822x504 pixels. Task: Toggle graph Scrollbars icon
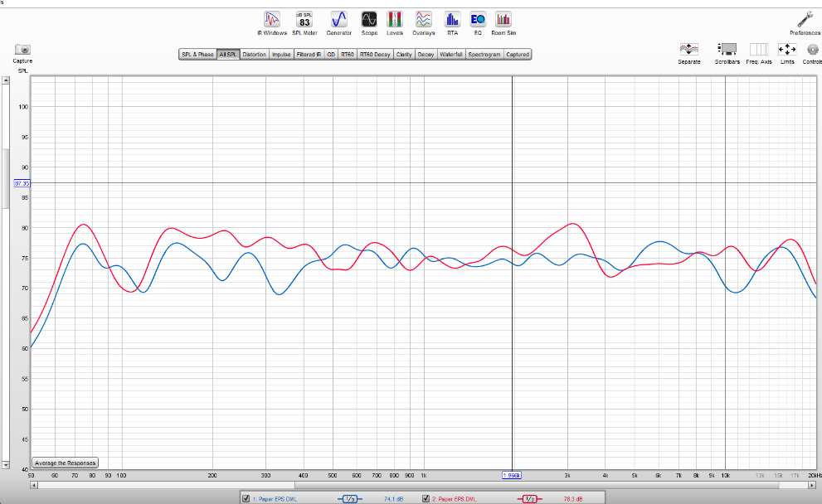click(x=727, y=53)
